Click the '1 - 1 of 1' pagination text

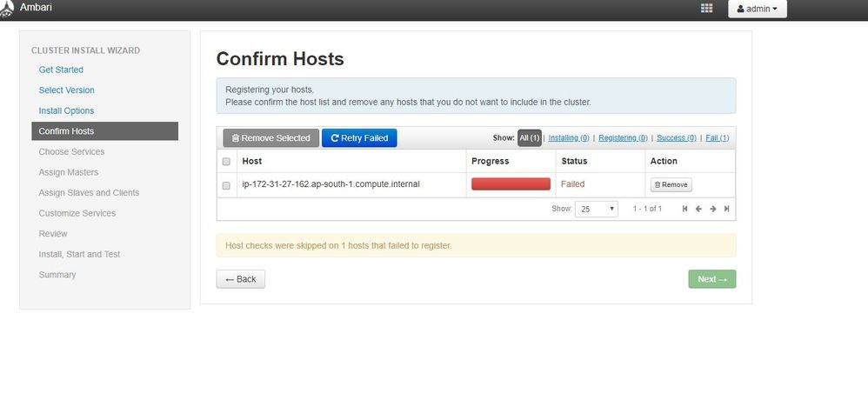(x=647, y=209)
